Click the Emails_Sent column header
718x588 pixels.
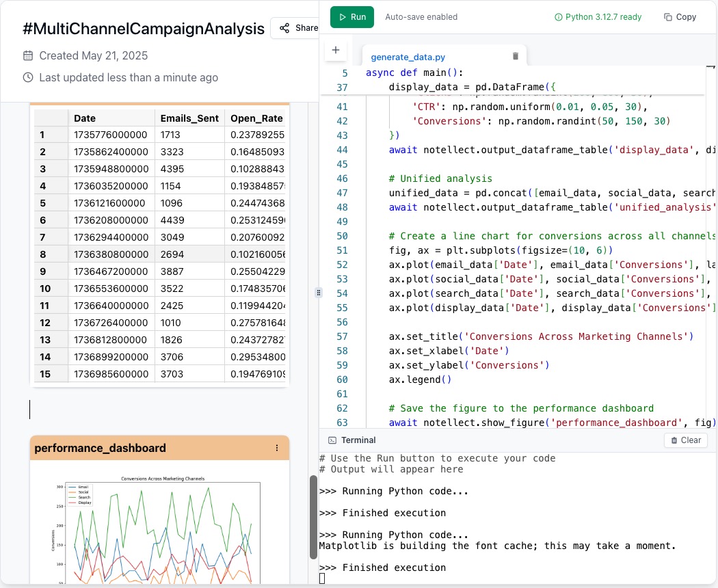point(189,118)
